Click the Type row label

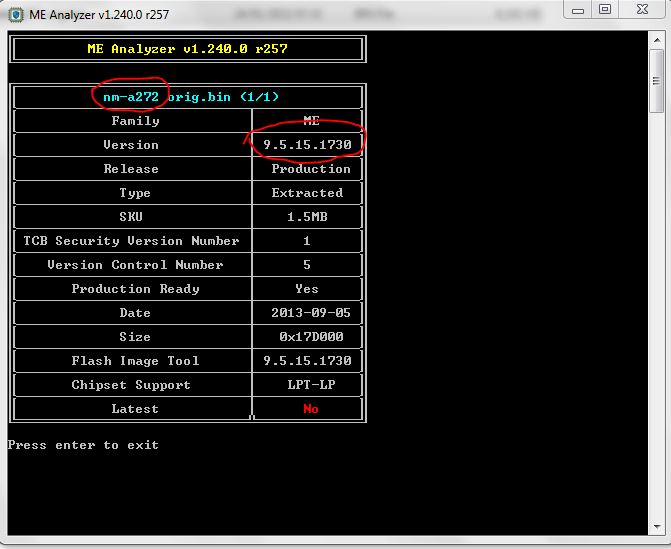point(135,193)
